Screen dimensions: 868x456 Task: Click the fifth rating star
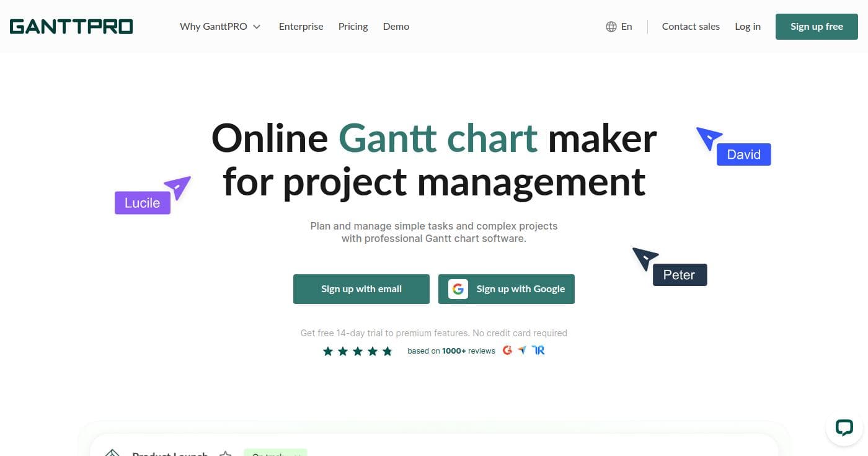387,351
